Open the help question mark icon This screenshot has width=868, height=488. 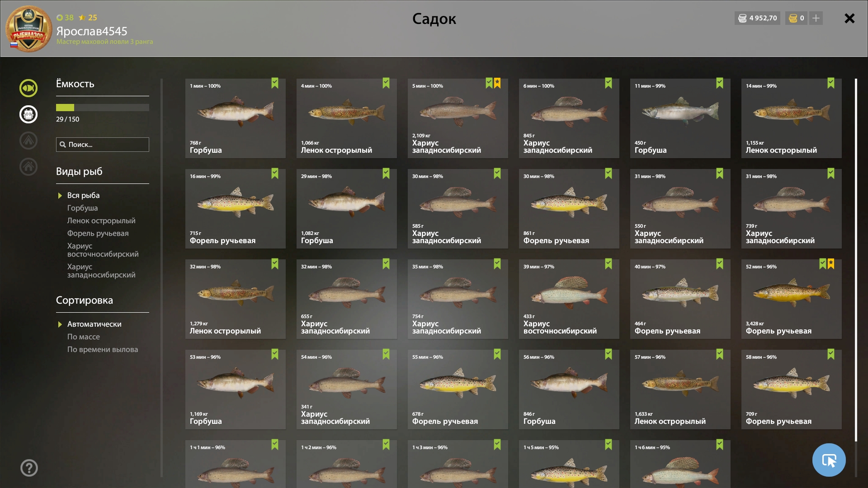(x=29, y=468)
